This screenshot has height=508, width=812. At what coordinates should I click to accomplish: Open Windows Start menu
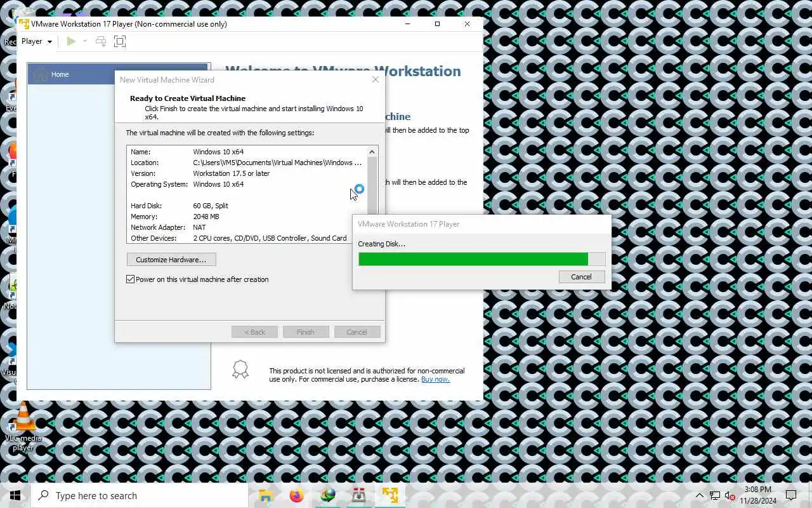(15, 495)
